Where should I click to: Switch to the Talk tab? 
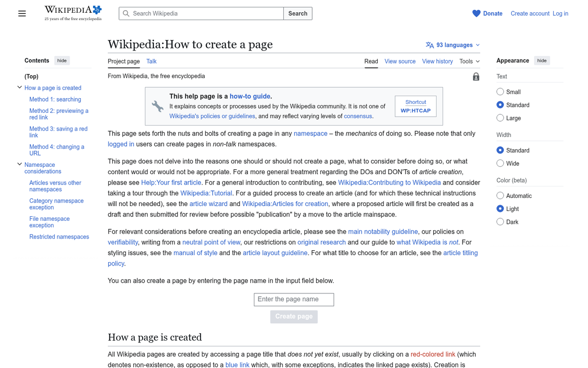tap(151, 61)
